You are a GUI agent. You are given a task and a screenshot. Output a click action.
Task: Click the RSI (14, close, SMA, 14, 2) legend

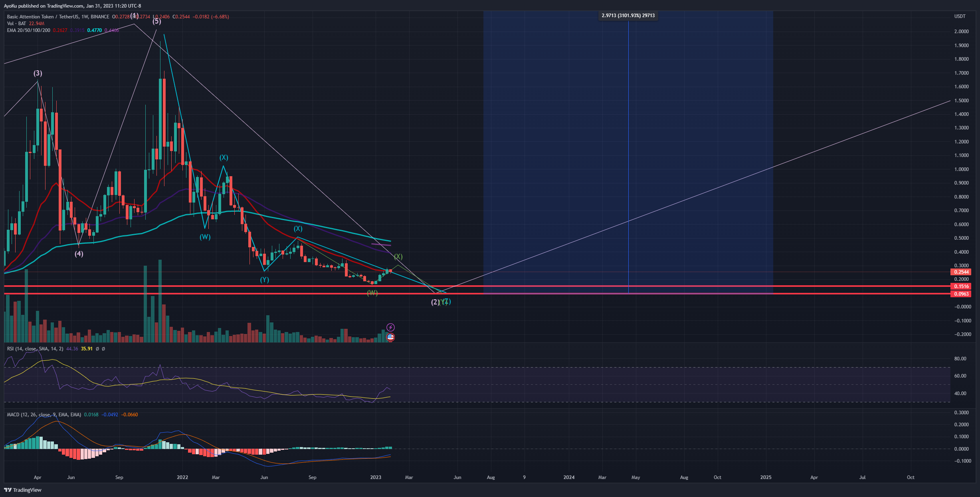pyautogui.click(x=35, y=349)
